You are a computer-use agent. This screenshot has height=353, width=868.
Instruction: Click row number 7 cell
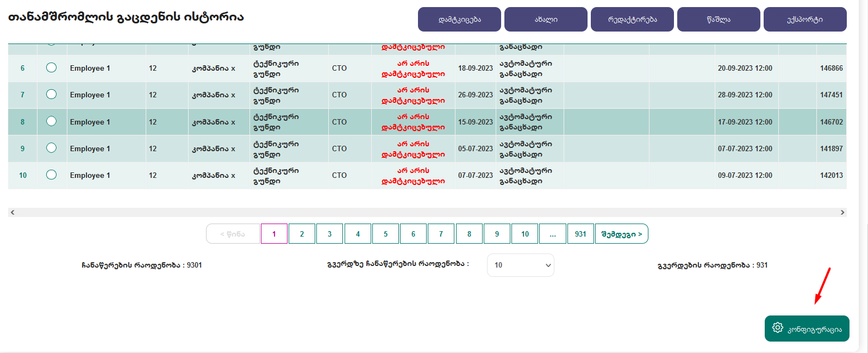22,95
